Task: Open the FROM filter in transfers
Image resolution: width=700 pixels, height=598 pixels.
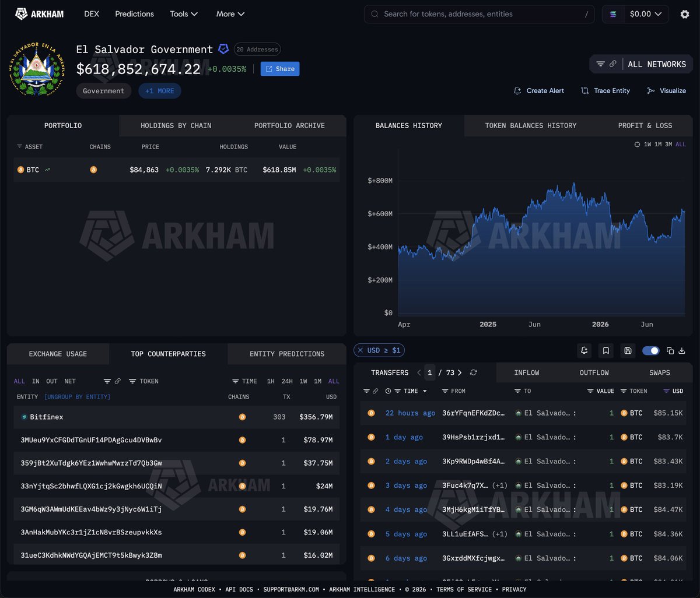Action: [x=453, y=391]
